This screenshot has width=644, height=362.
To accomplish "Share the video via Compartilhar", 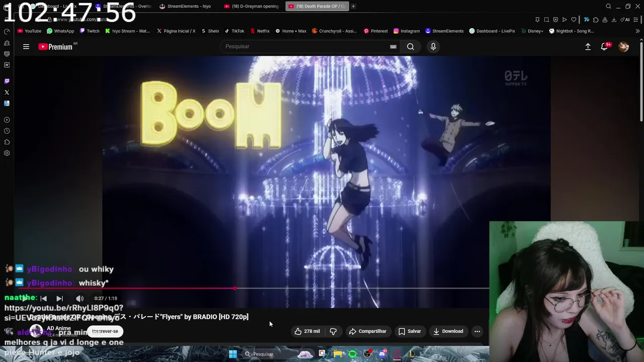I will 368,331.
